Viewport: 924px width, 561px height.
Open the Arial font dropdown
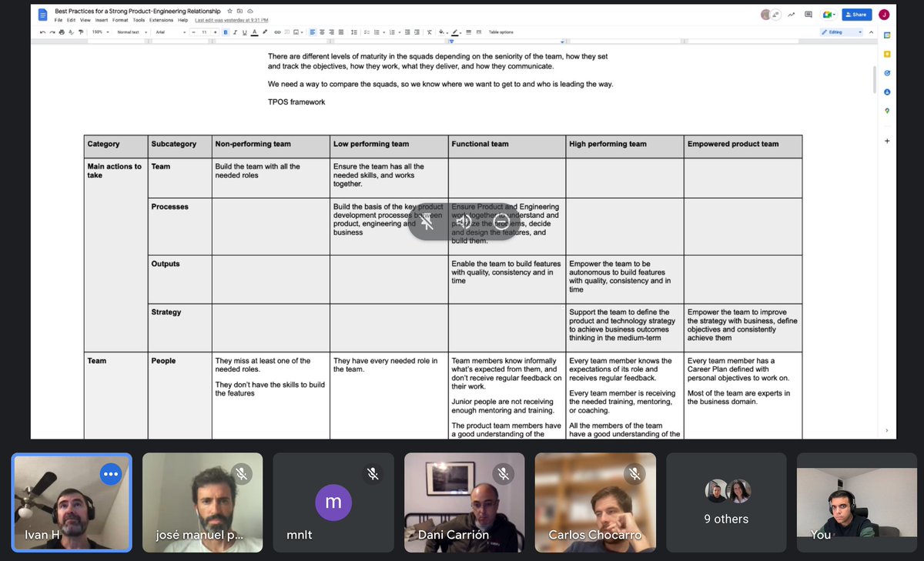tap(171, 32)
